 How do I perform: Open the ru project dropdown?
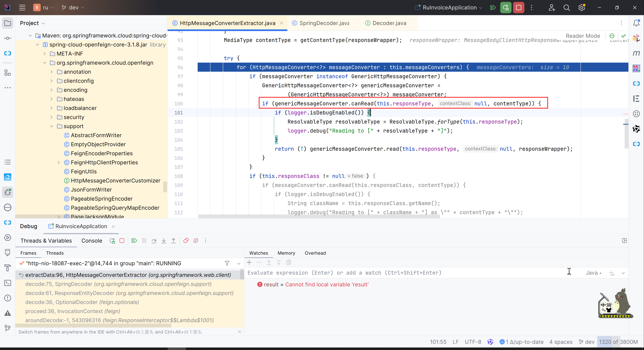[x=44, y=8]
